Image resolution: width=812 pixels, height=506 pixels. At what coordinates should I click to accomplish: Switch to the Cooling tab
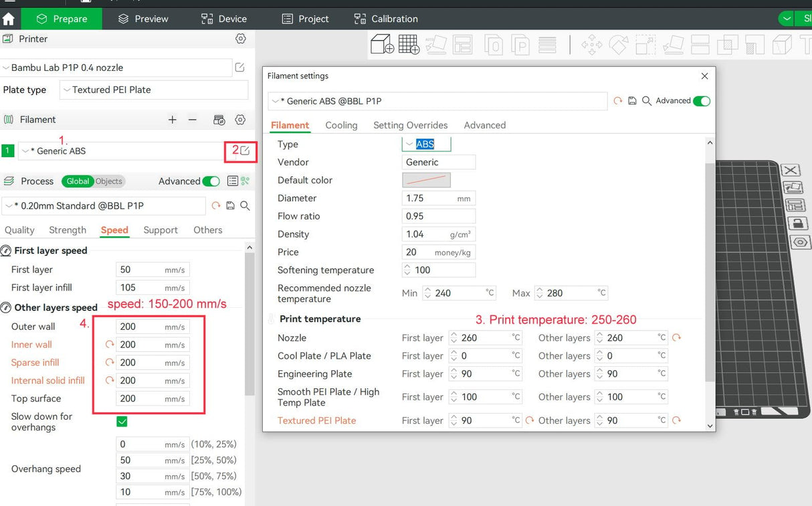click(x=341, y=125)
